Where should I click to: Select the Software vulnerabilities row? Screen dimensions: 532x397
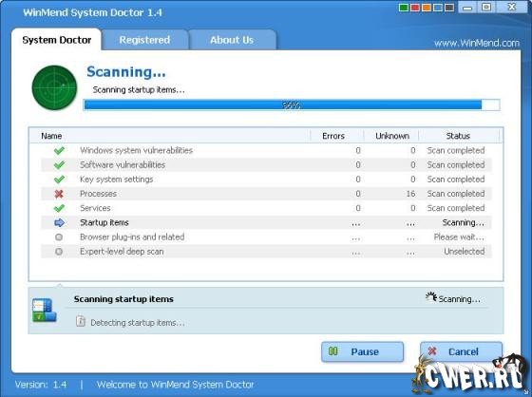(x=266, y=165)
